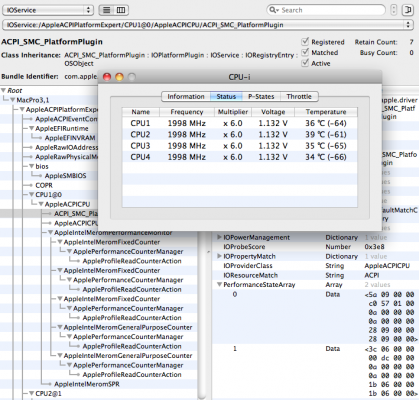Select the Status tab in CPU-i
The image size is (419, 400).
(x=226, y=96)
